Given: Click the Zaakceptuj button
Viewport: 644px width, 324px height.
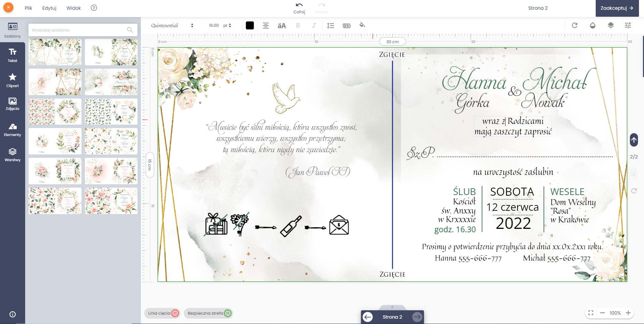Looking at the screenshot, I should click(617, 8).
